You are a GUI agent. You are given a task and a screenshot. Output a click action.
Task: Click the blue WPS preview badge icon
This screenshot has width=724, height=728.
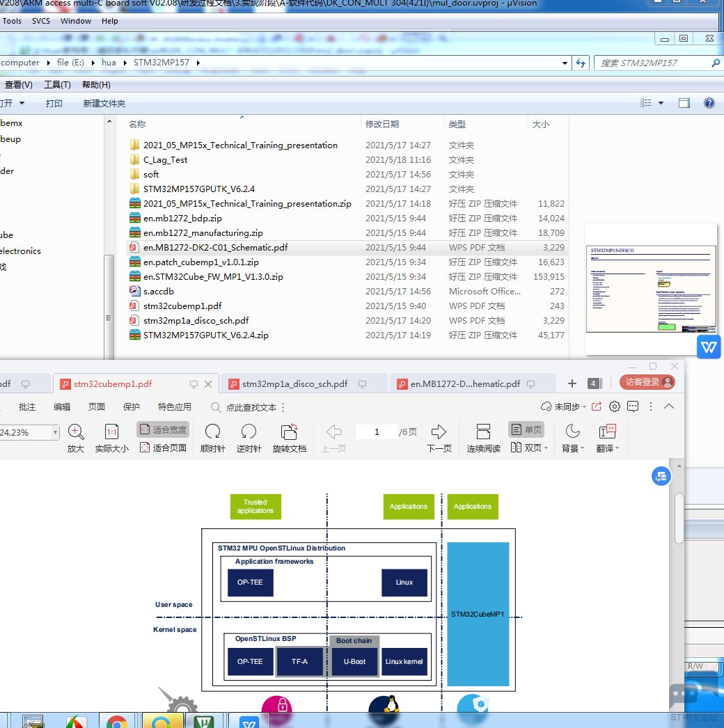pos(709,347)
